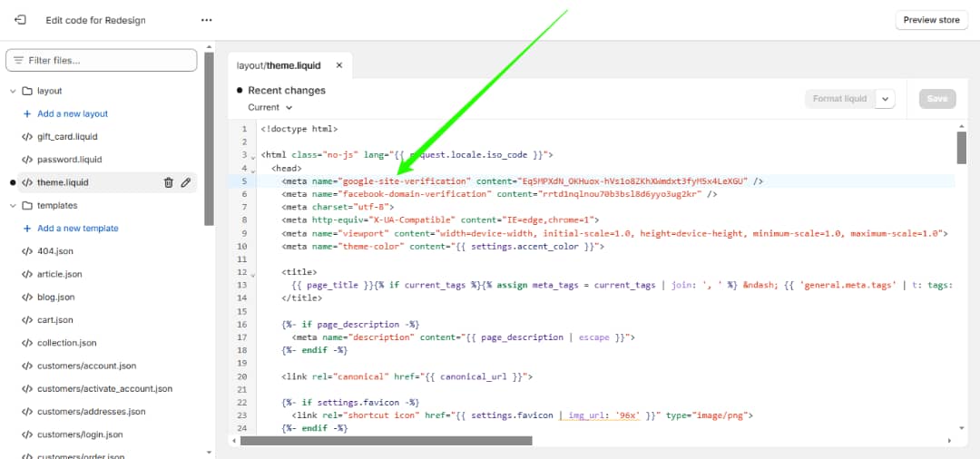The width and height of the screenshot is (980, 459).
Task: Open cart.json template file
Action: coord(55,319)
